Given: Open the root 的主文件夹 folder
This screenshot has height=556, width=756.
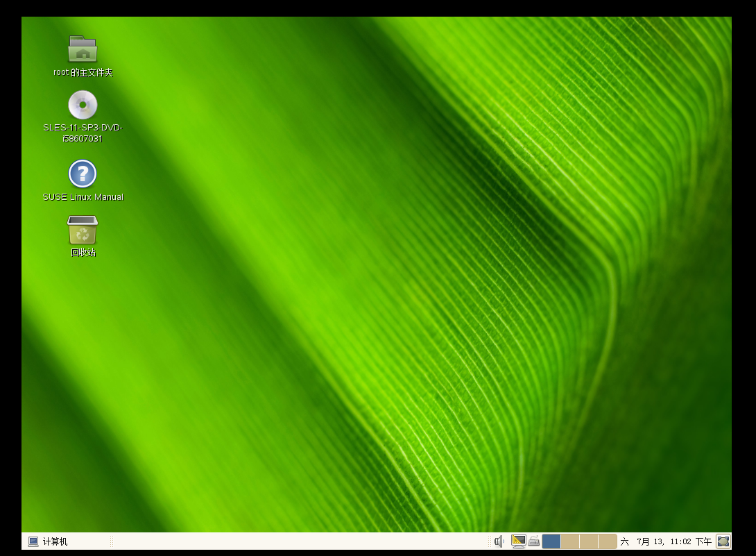Looking at the screenshot, I should (x=82, y=49).
